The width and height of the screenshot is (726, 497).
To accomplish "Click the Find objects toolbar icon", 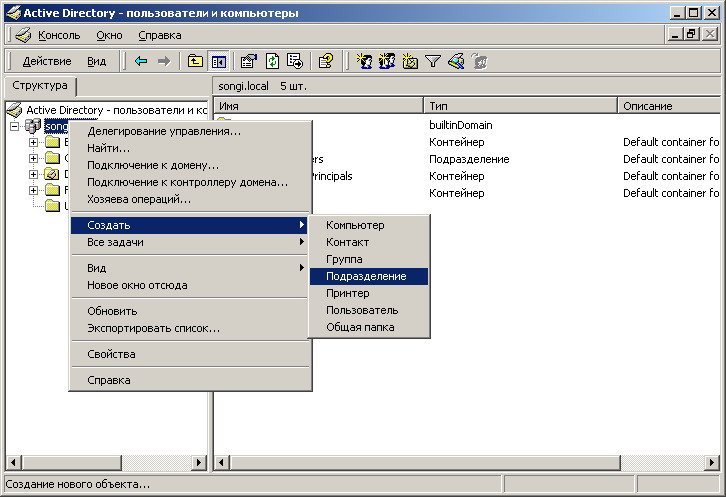I will point(456,61).
